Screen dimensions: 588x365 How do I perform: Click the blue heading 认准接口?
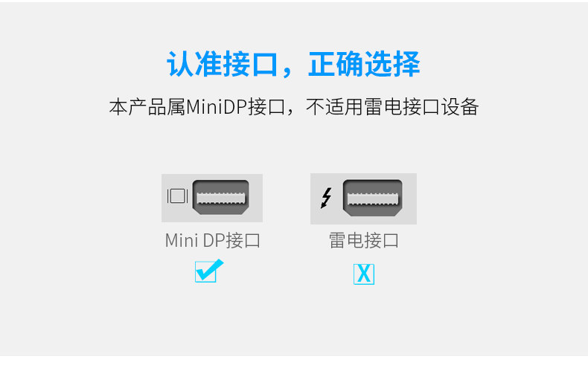[x=223, y=64]
